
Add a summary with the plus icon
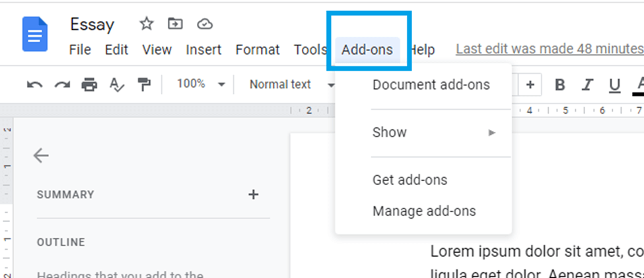click(x=254, y=194)
